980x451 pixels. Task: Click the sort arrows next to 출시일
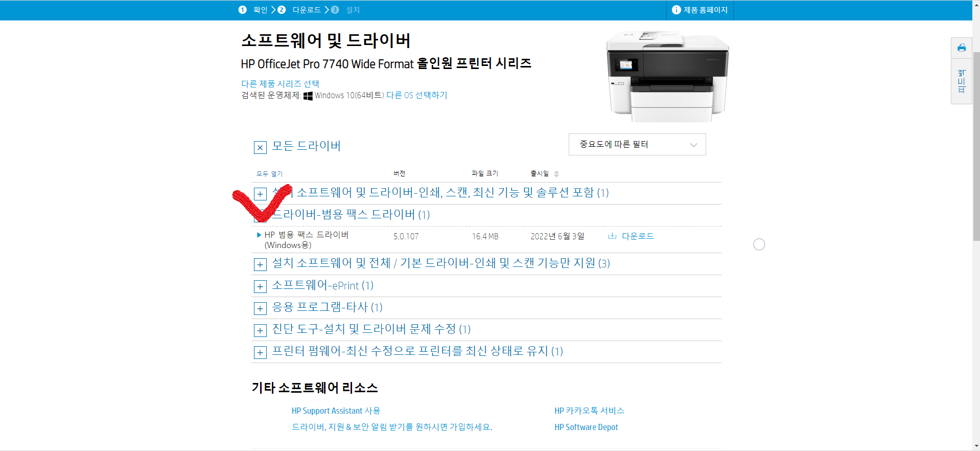tap(556, 174)
